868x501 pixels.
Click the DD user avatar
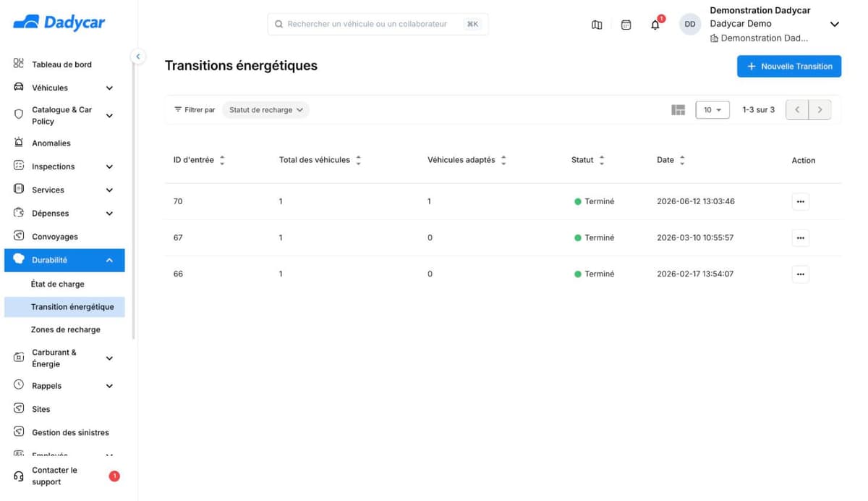[690, 25]
